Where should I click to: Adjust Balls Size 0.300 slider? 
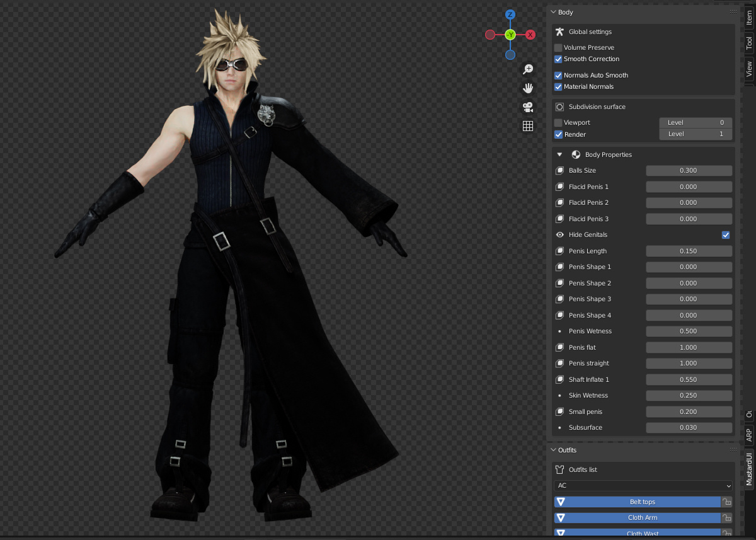point(689,171)
